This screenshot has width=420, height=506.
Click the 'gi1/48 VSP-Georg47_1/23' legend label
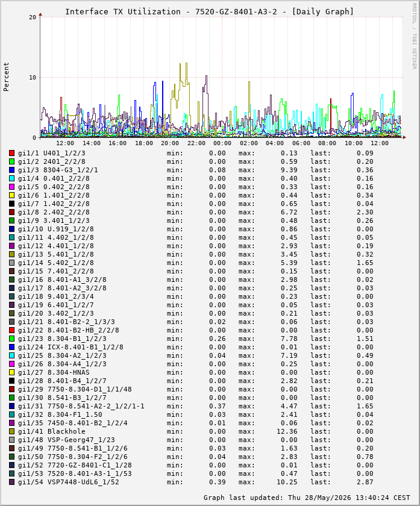pyautogui.click(x=66, y=440)
